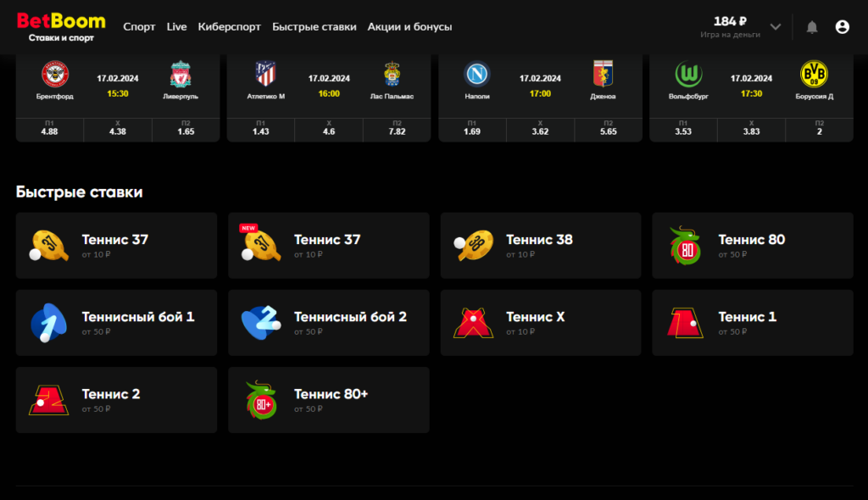Click the 17:30 match time
Image resolution: width=868 pixels, height=500 pixels.
751,93
